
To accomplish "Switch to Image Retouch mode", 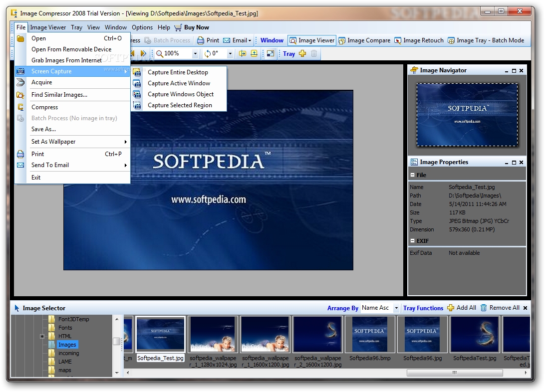I will pyautogui.click(x=419, y=40).
